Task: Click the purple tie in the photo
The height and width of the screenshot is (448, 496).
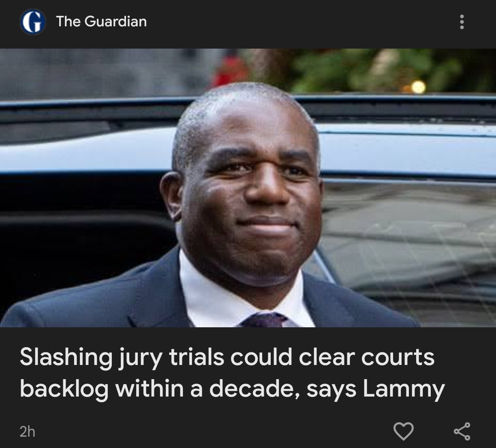Action: click(x=264, y=320)
